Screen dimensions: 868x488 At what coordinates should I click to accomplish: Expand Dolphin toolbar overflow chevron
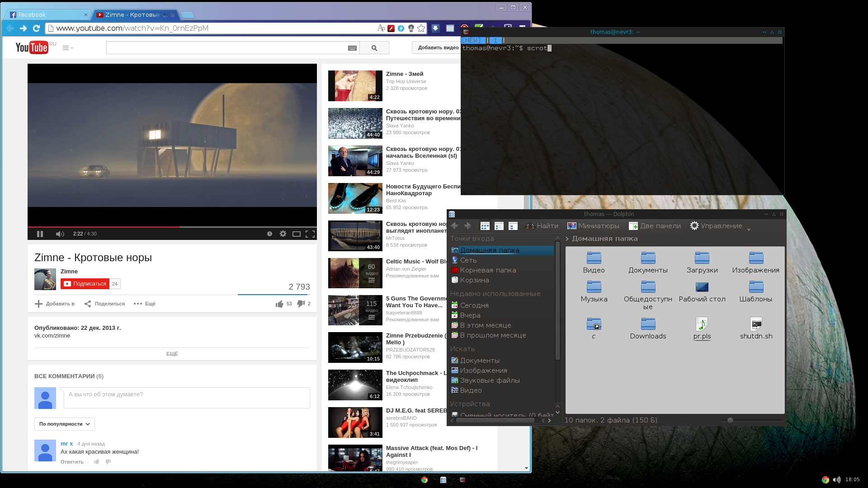click(749, 229)
